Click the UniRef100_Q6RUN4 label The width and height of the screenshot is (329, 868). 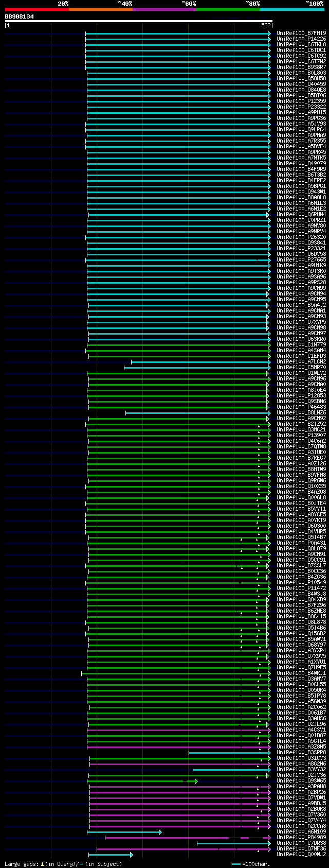point(301,214)
